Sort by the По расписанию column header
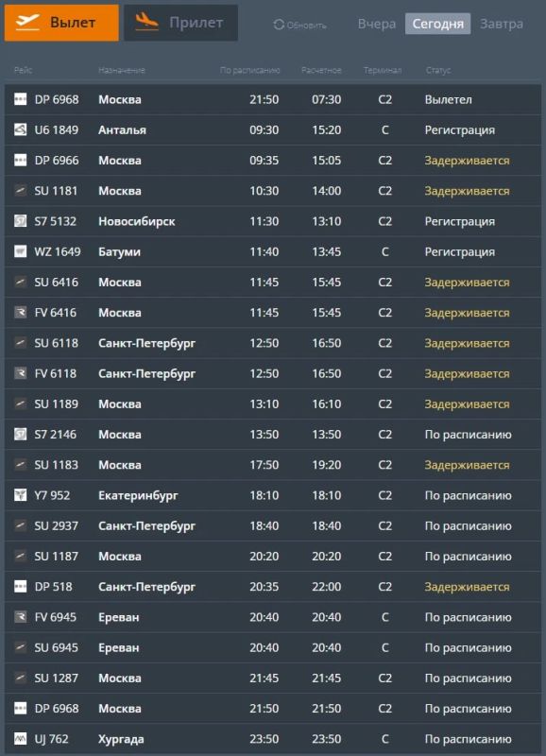Image resolution: width=546 pixels, height=756 pixels. tap(249, 70)
